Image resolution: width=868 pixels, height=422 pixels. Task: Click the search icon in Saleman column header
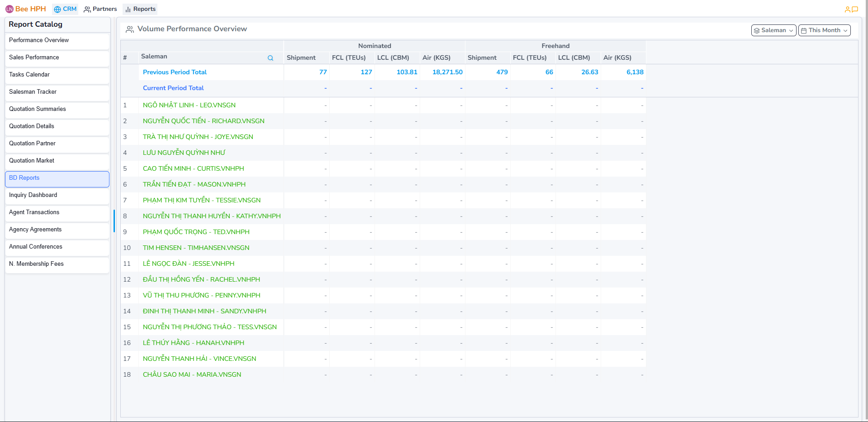(270, 58)
